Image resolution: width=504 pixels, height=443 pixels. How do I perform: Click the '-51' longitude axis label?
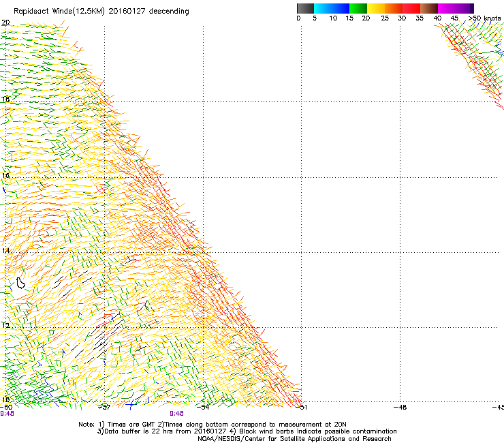(x=301, y=407)
